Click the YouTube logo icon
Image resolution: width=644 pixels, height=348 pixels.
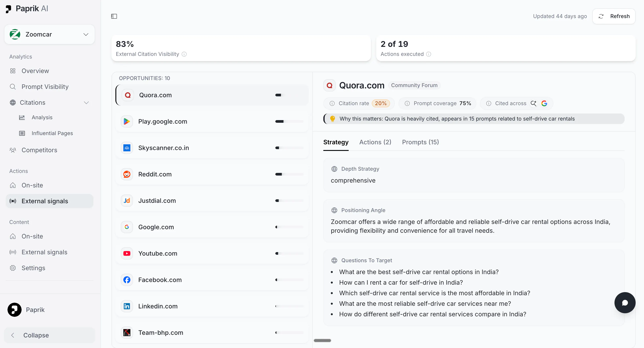click(127, 254)
